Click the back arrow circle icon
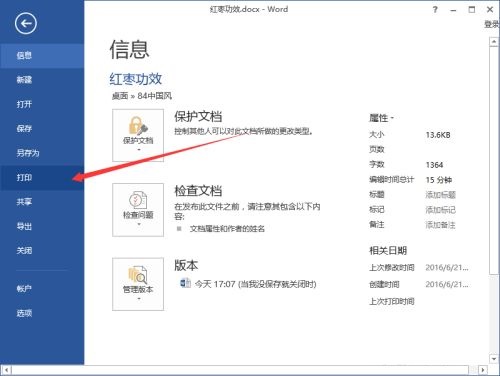500x376 pixels. pos(25,23)
